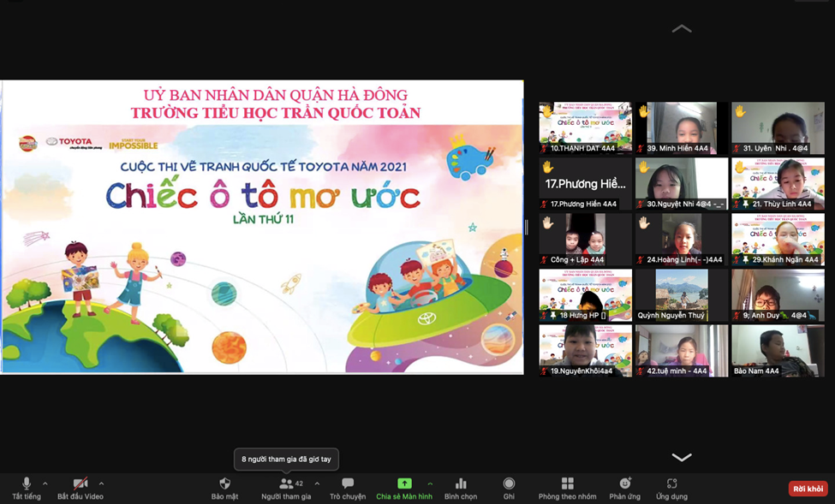Open the Người tham gia participants list
Viewport: 835px width, 504px height.
pyautogui.click(x=286, y=483)
